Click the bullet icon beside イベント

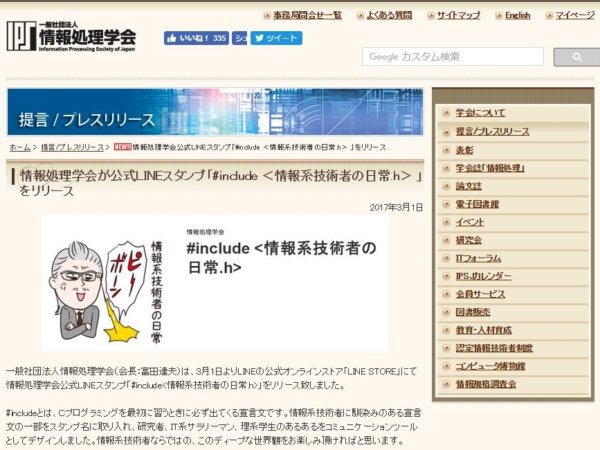[446, 222]
